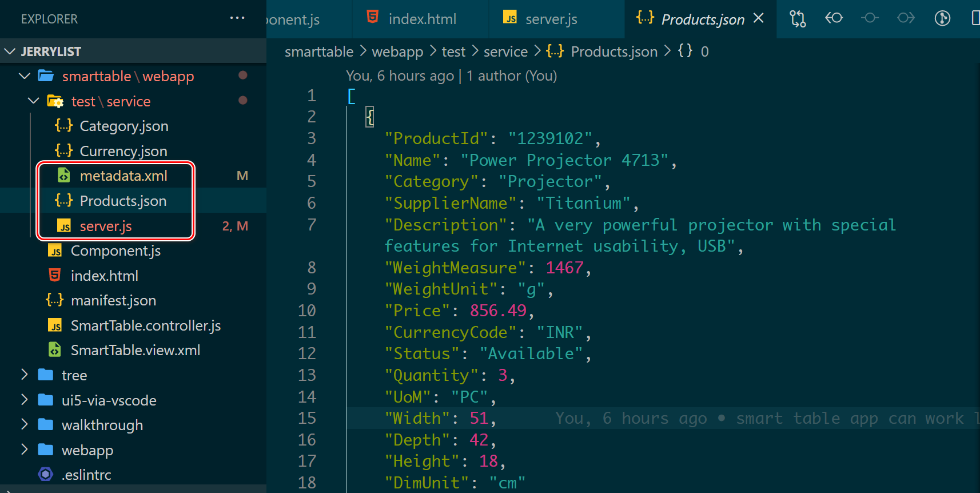
Task: Toggle file blame/history clock icon
Action: [x=942, y=18]
